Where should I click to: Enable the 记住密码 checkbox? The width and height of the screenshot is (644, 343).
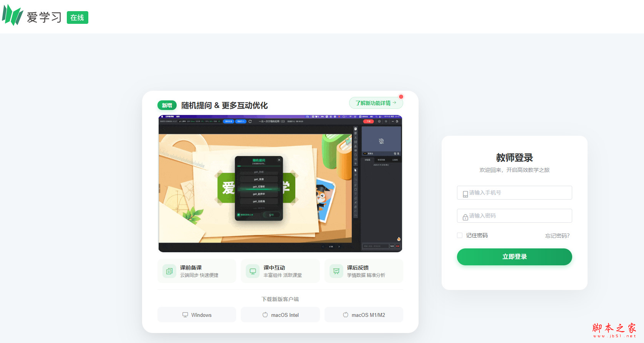[460, 235]
